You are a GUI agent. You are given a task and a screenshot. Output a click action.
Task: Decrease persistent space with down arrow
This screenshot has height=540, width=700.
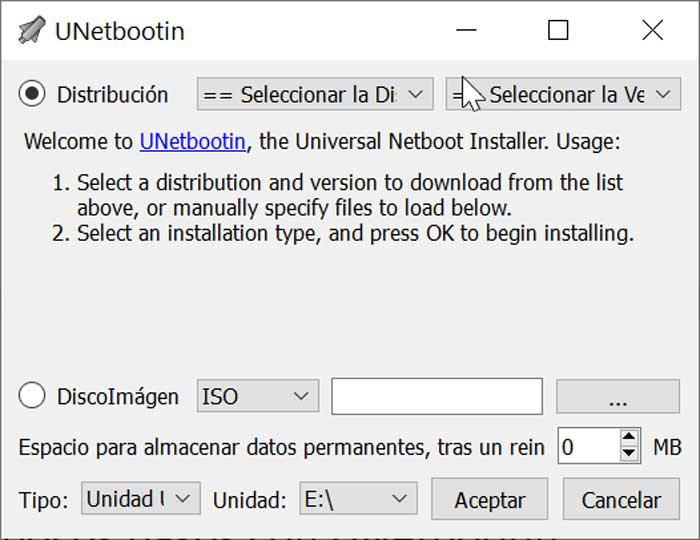tap(629, 453)
